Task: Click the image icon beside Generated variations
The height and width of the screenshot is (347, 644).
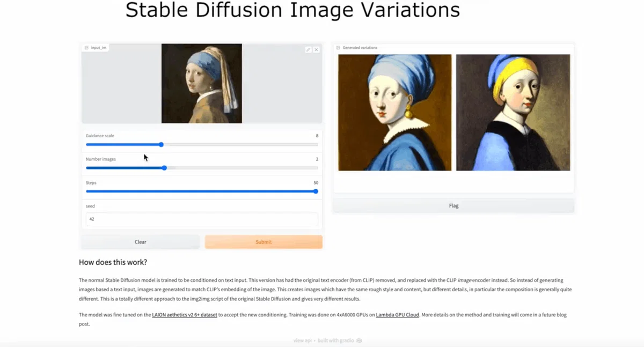Action: (338, 48)
